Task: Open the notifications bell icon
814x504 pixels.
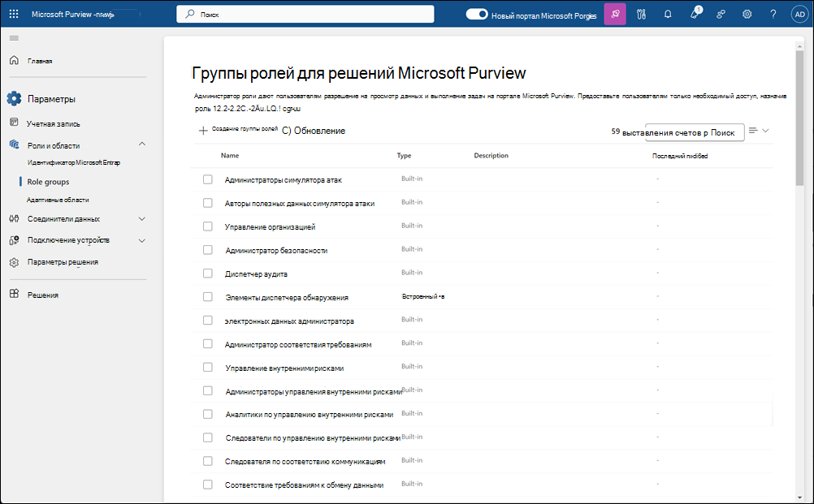Action: (668, 14)
